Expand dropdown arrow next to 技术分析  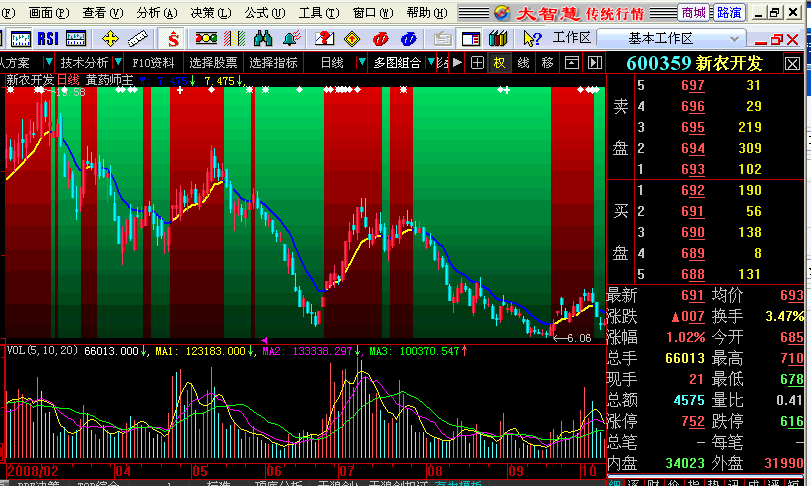coord(118,63)
